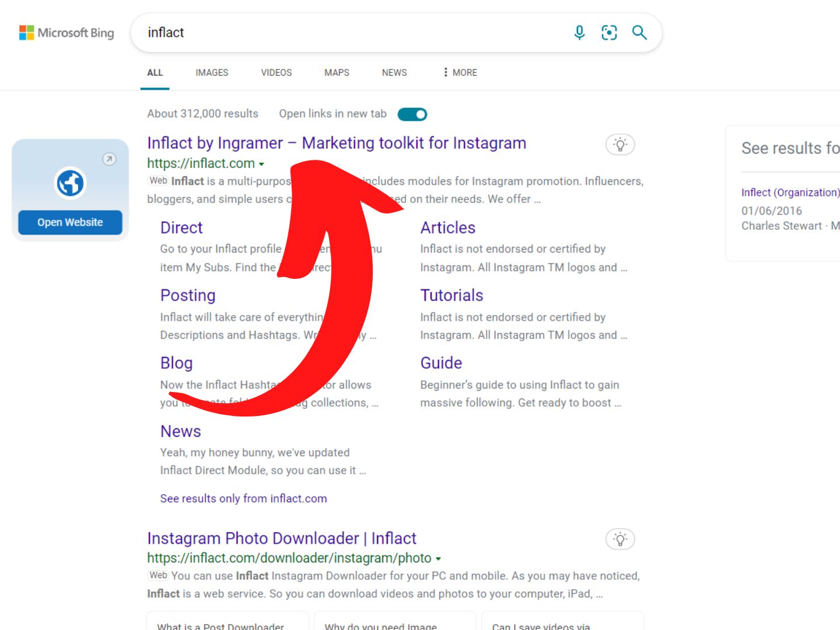Image resolution: width=840 pixels, height=630 pixels.
Task: Switch to the MAPS tab
Action: click(x=337, y=72)
